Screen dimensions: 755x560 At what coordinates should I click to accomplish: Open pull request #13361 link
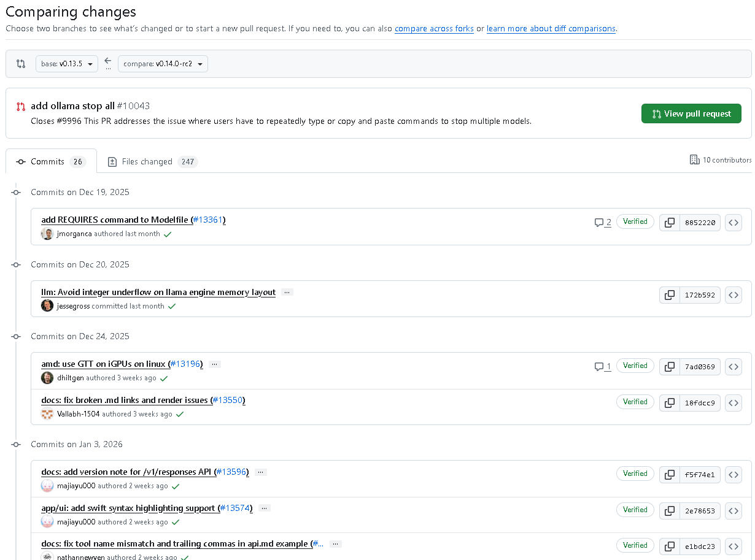[x=208, y=220]
